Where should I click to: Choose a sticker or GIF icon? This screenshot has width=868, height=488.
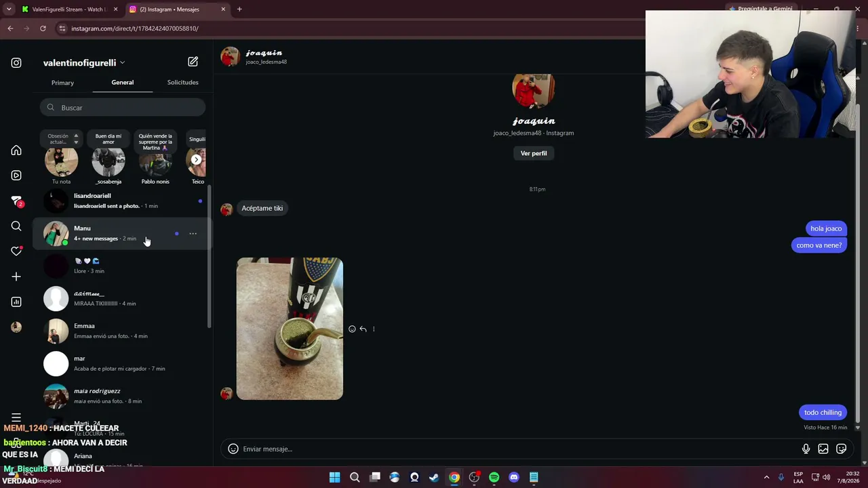[x=842, y=449]
